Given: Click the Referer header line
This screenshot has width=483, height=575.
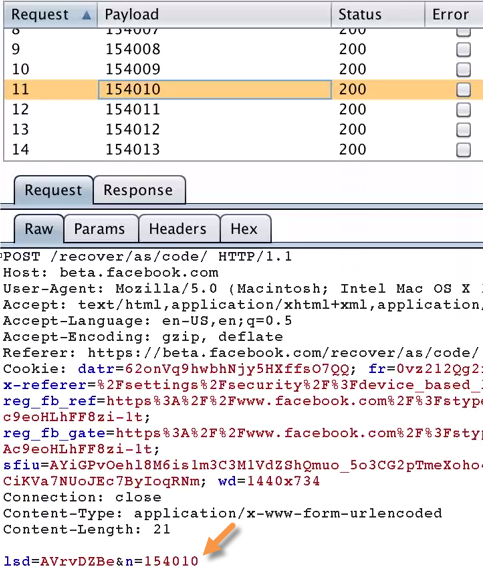Looking at the screenshot, I should [241, 353].
